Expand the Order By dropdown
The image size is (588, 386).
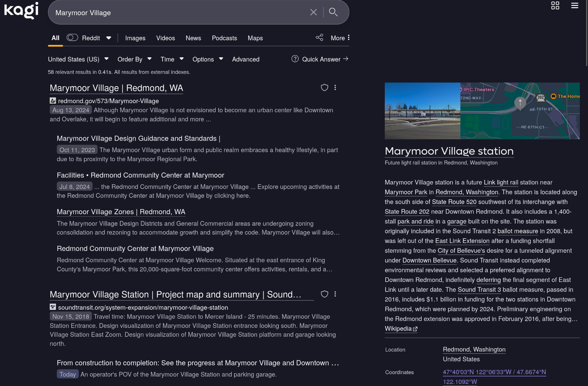(x=134, y=59)
